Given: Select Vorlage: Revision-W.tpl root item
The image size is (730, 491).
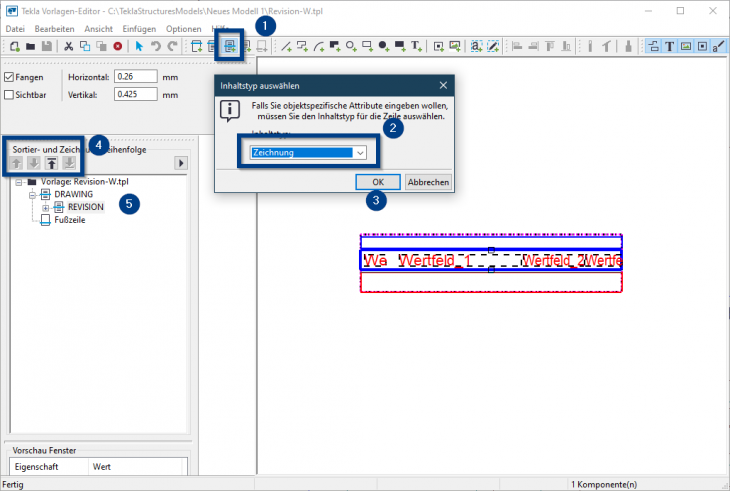Looking at the screenshot, I should [x=85, y=182].
